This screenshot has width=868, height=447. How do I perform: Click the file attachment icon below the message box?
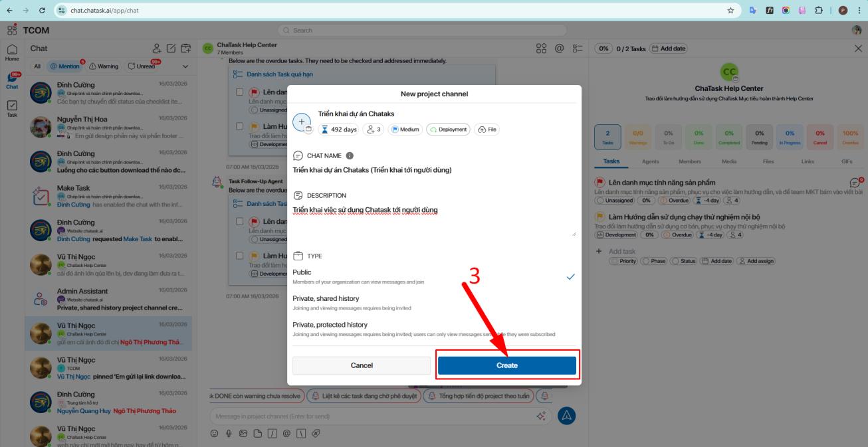(x=258, y=433)
